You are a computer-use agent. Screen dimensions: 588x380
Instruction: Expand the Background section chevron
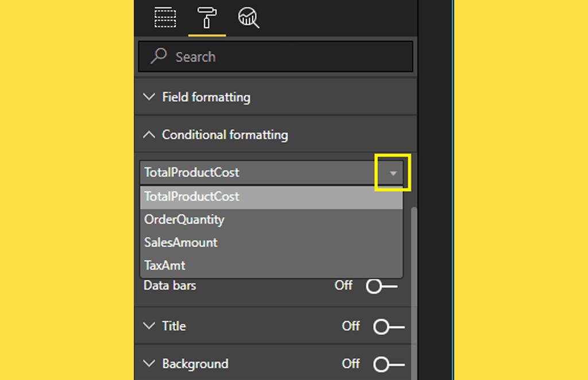tap(149, 364)
